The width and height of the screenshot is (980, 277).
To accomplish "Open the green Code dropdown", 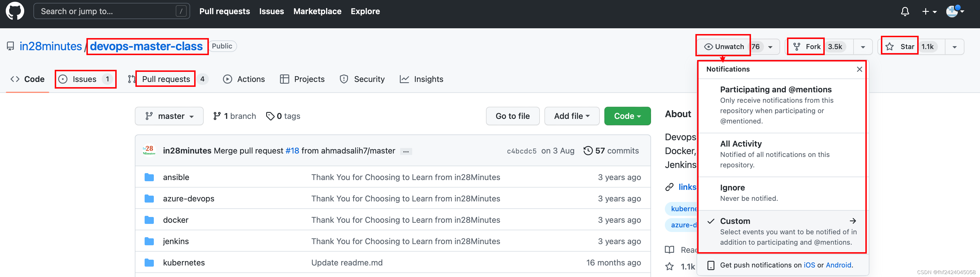I will click(627, 116).
